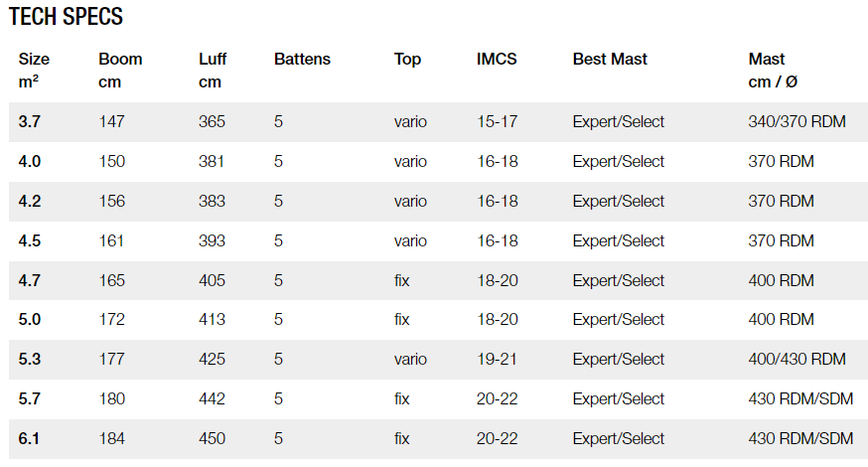Select the 3.7 size cell
Image resolution: width=868 pixels, height=467 pixels.
coord(30,122)
